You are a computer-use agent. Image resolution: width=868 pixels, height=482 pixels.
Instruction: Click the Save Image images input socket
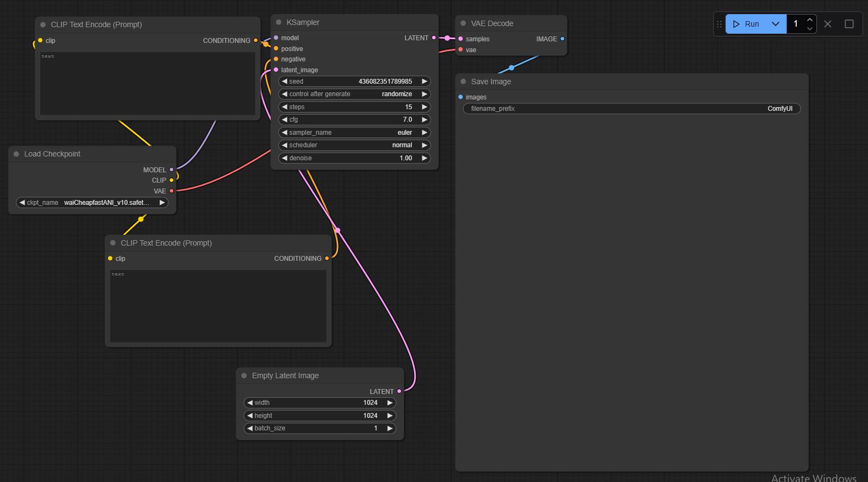coord(460,97)
